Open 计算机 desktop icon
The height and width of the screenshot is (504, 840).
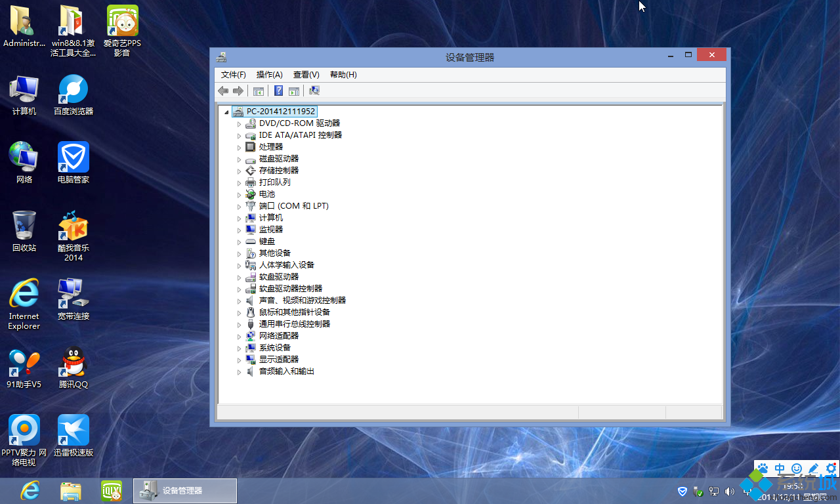(24, 95)
